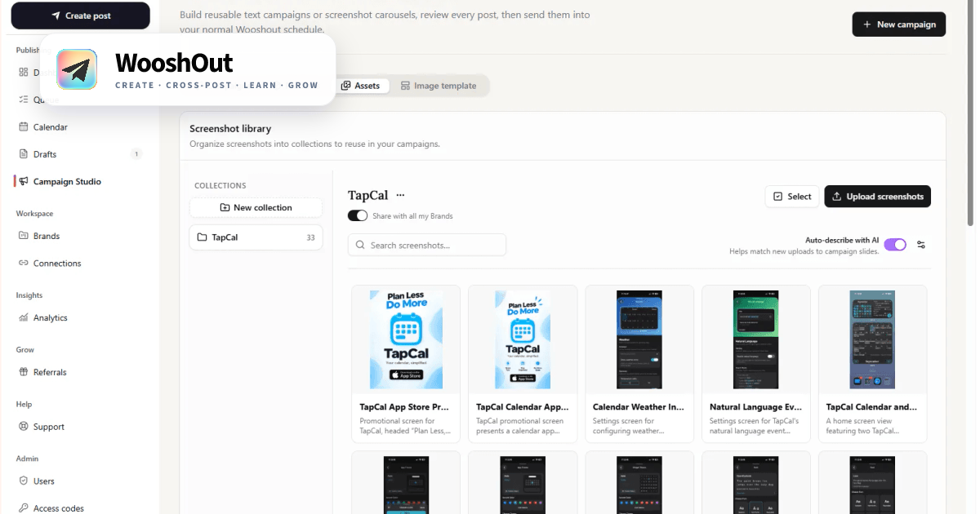Click the Drafts document icon
Image resolution: width=980 pixels, height=514 pixels.
tap(24, 154)
